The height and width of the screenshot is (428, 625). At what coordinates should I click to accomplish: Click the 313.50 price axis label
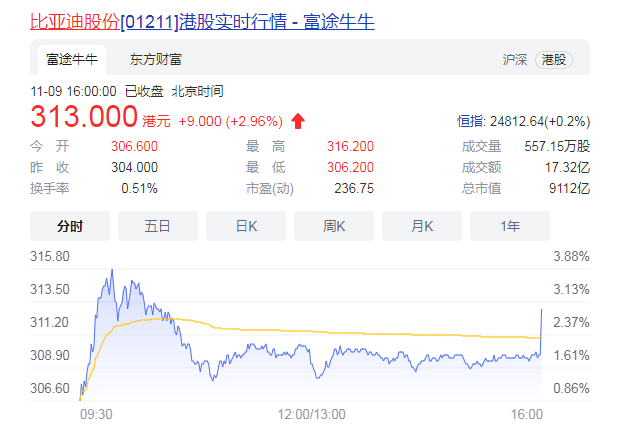pyautogui.click(x=50, y=289)
